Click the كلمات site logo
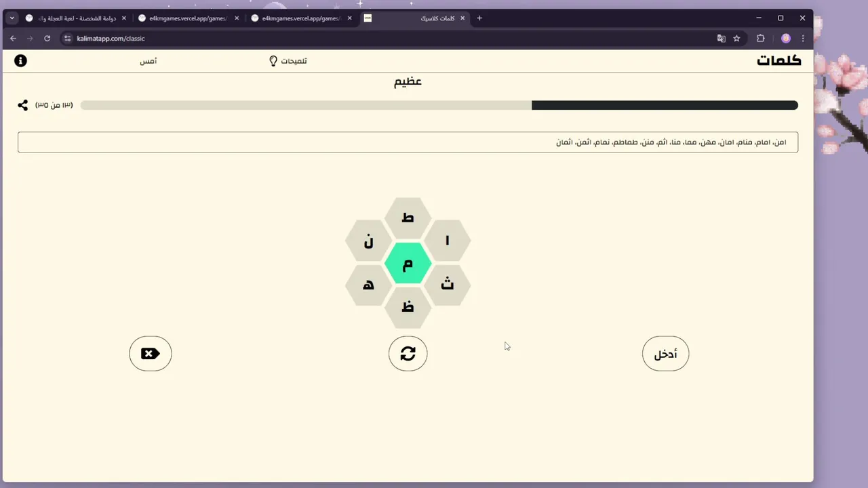Screen dimensions: 868x488 (x=779, y=61)
